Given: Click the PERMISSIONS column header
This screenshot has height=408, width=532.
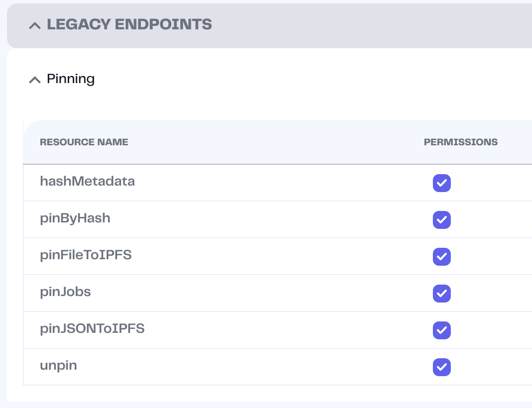Looking at the screenshot, I should [x=460, y=142].
